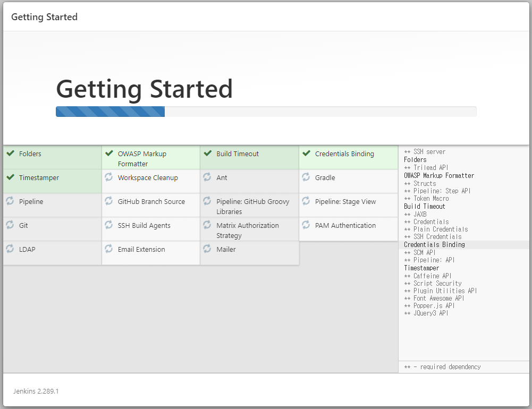Click '** Credentials' log entry

pos(426,222)
